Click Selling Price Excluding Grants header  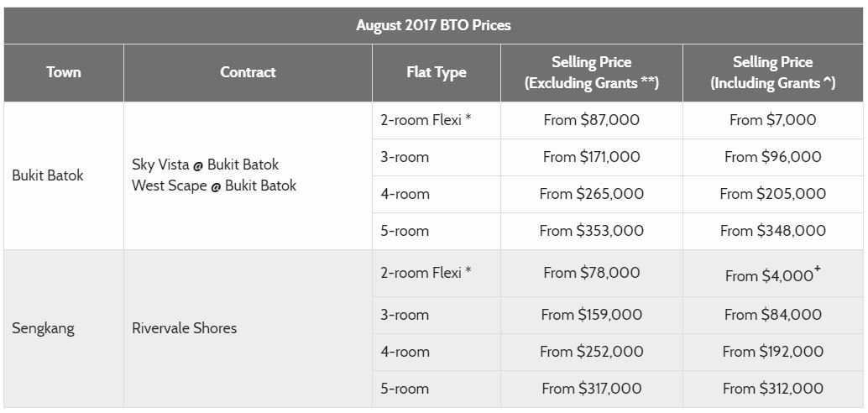[x=591, y=72]
